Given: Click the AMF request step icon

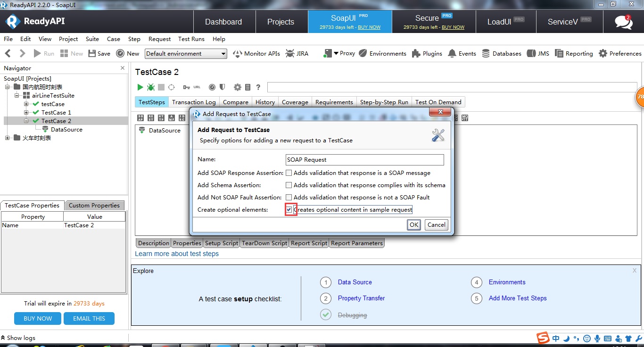Looking at the screenshot, I should tap(172, 118).
